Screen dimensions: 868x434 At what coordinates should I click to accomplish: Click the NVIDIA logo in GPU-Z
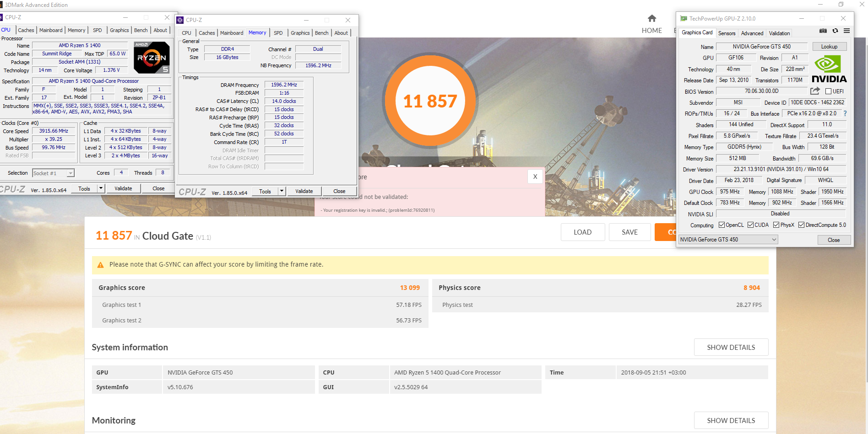click(829, 69)
